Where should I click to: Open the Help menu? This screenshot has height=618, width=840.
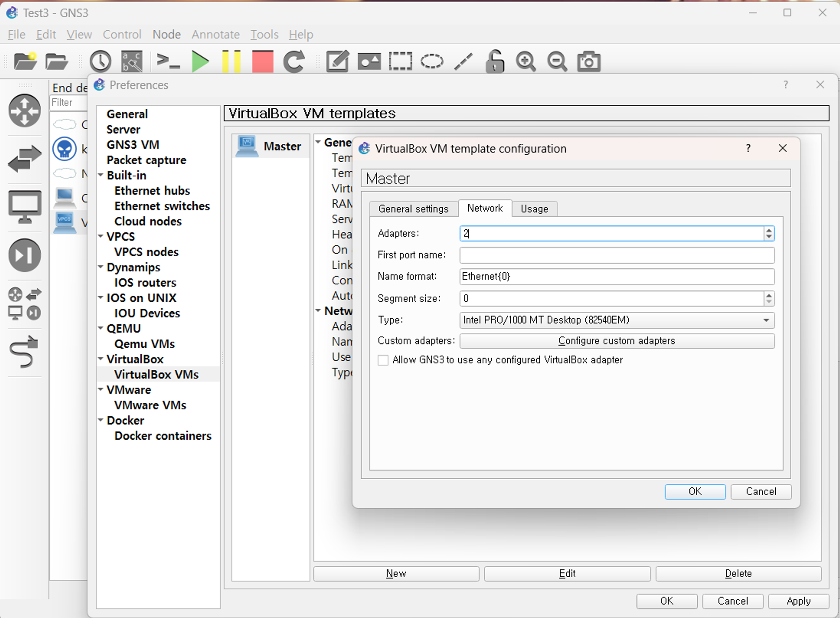[301, 34]
